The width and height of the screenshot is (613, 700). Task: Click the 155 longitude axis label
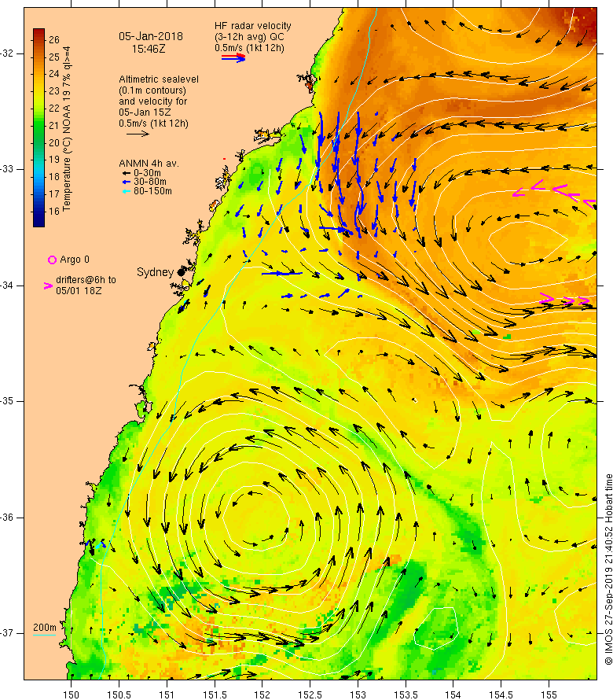(x=549, y=694)
